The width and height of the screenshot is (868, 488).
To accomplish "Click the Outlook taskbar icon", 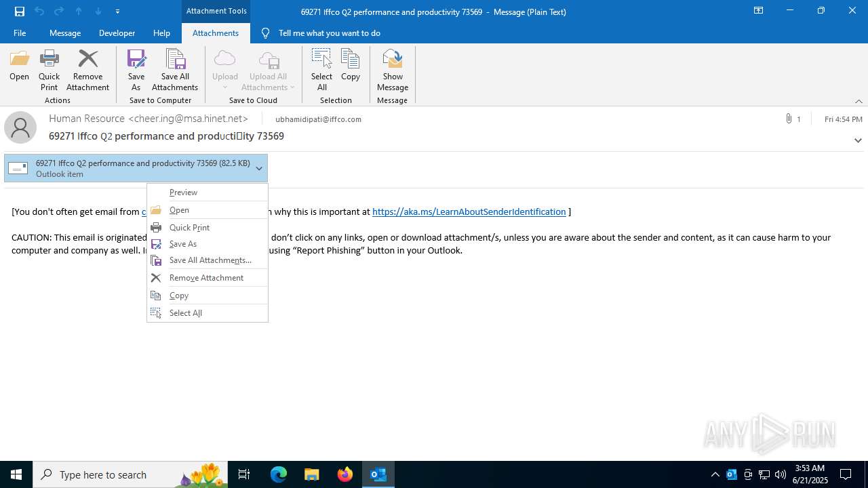I will coord(378,474).
